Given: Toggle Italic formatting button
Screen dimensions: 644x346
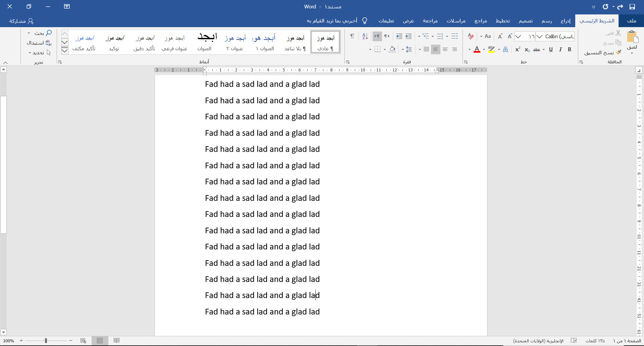Looking at the screenshot, I should point(560,50).
